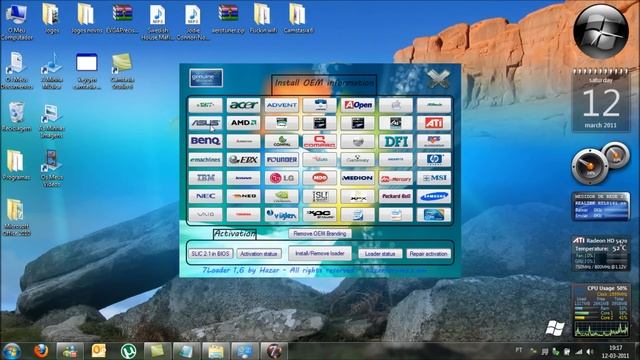
Task: Click the genuine Windows badge in 7Loader
Action: click(206, 78)
